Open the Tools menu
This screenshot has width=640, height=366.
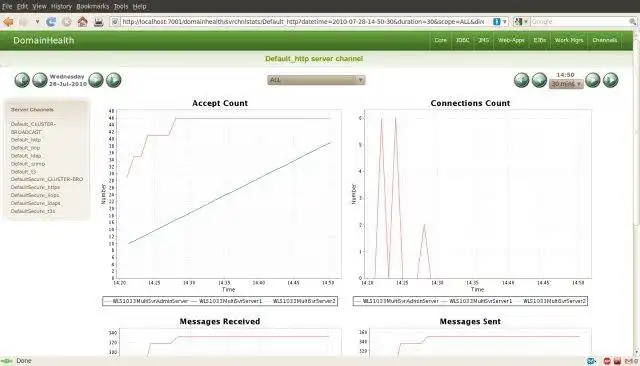[x=121, y=6]
